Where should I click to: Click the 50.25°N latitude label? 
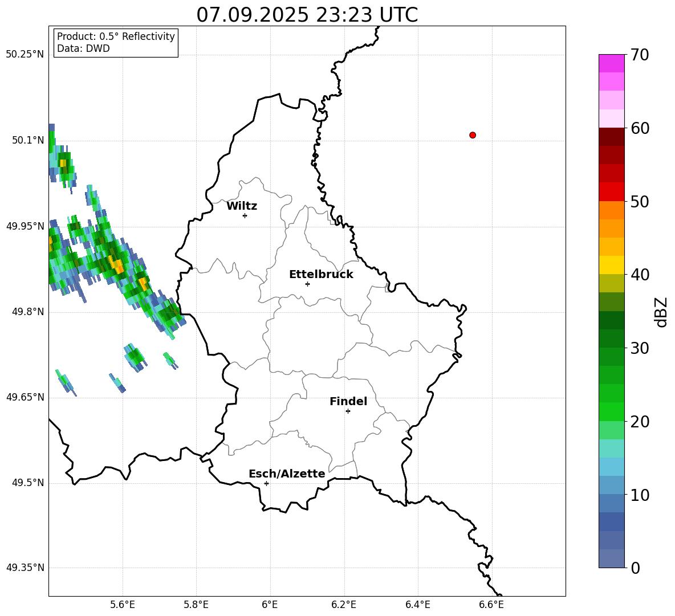point(25,55)
